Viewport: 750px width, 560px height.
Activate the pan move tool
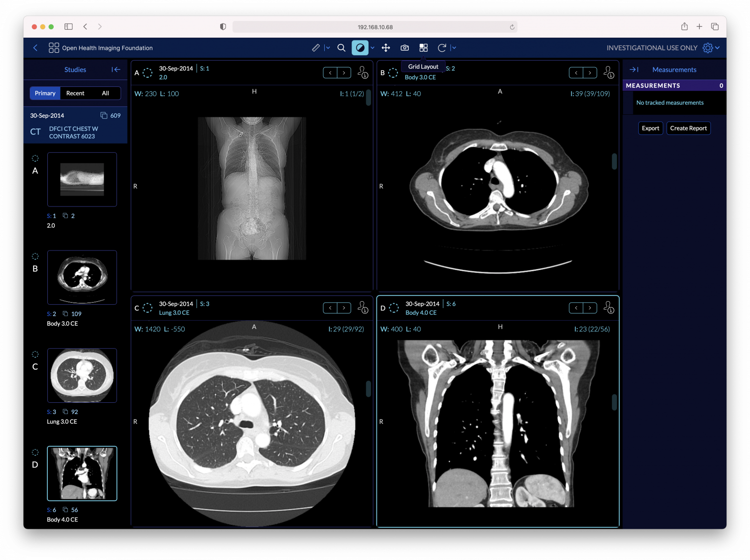click(x=386, y=48)
